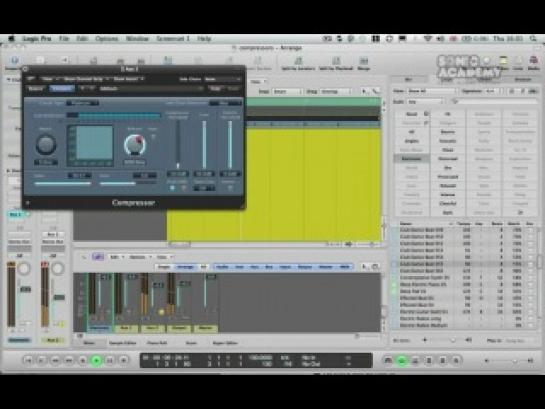
Task: Open the Snap Smart dropdown
Action: click(286, 91)
